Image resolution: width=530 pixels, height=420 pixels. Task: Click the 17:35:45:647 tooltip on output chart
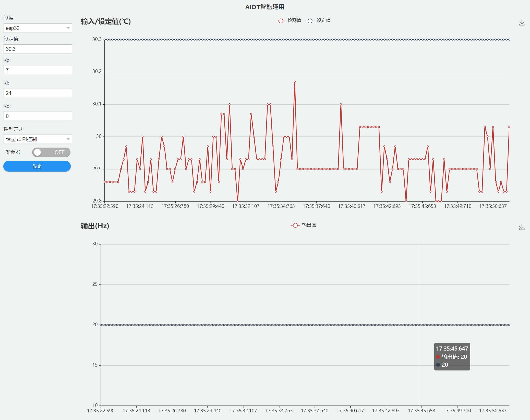(452, 356)
